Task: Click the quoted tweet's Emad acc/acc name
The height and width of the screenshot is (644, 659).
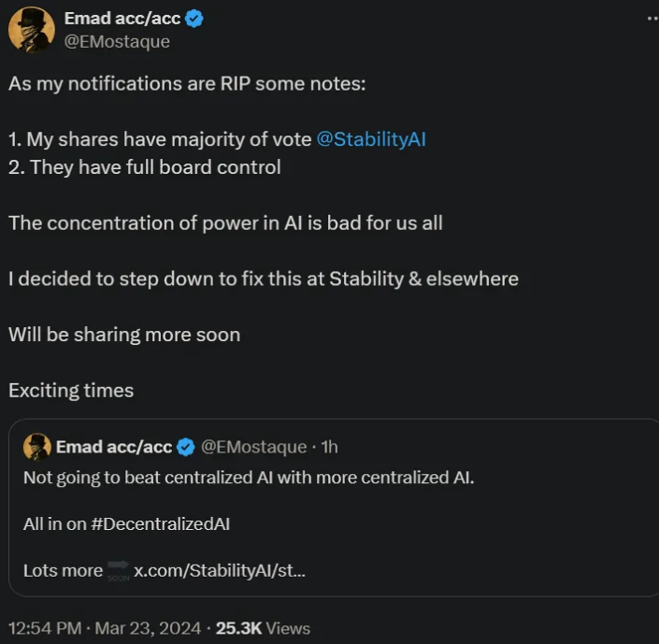Action: 113,448
